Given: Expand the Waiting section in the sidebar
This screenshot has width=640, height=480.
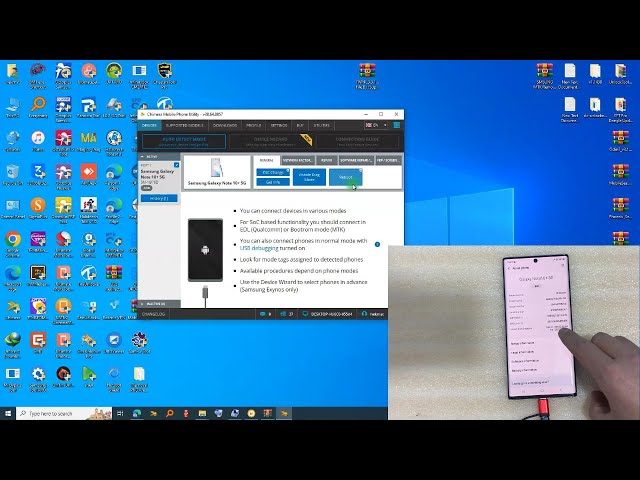Looking at the screenshot, I should coord(159,304).
